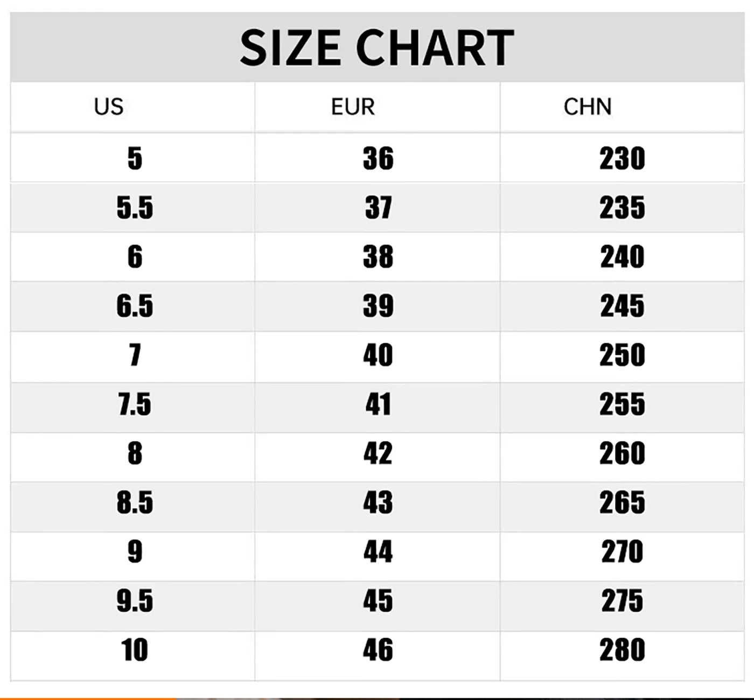
Task: Click US size 9 cell
Action: tap(135, 552)
